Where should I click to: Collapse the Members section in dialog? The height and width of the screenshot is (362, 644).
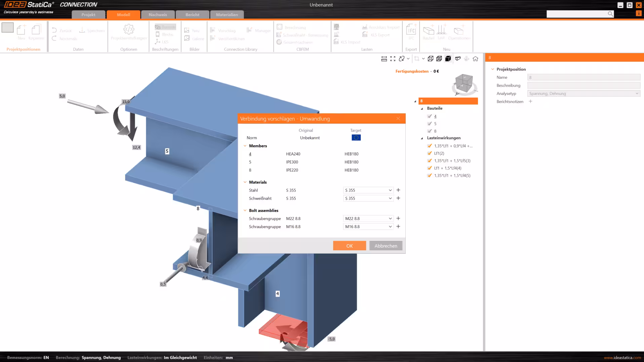click(245, 146)
